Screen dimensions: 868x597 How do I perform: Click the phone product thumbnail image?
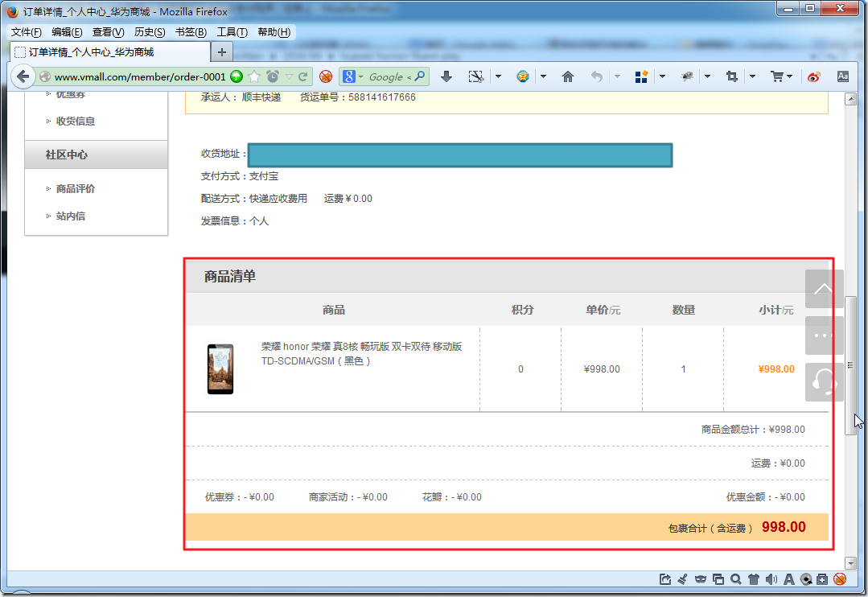click(x=220, y=368)
